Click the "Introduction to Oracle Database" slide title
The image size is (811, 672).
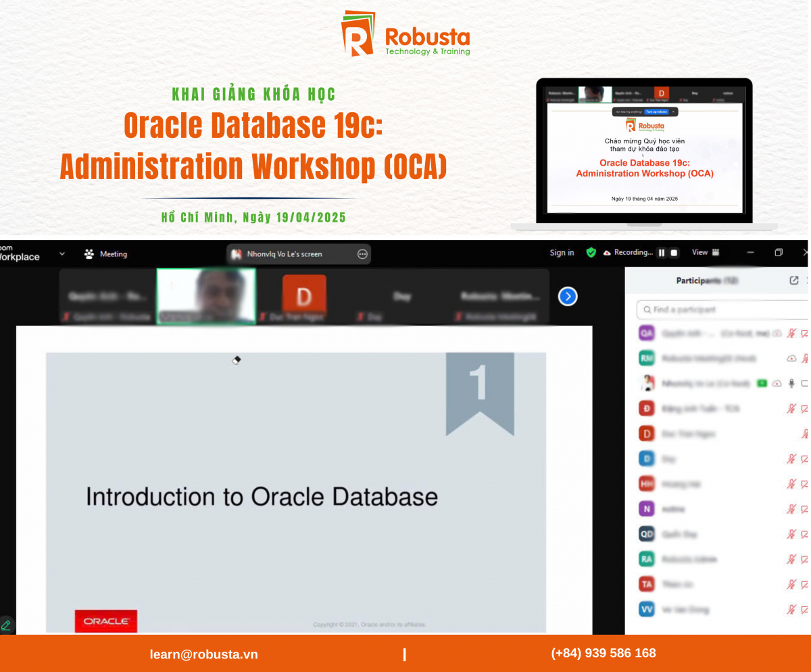[262, 497]
